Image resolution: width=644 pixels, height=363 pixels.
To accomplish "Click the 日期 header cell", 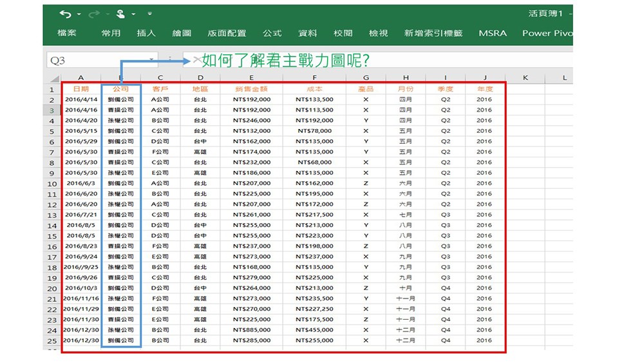I will click(81, 89).
